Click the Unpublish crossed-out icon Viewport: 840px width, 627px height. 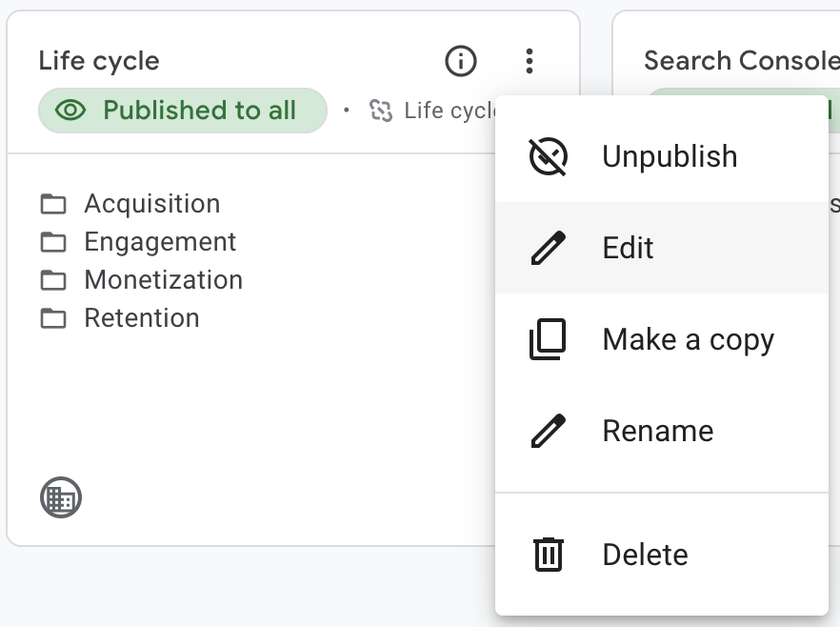pos(548,156)
